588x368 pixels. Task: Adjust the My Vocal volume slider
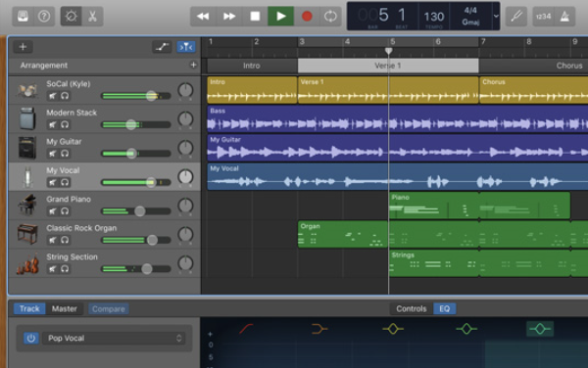[x=136, y=182]
